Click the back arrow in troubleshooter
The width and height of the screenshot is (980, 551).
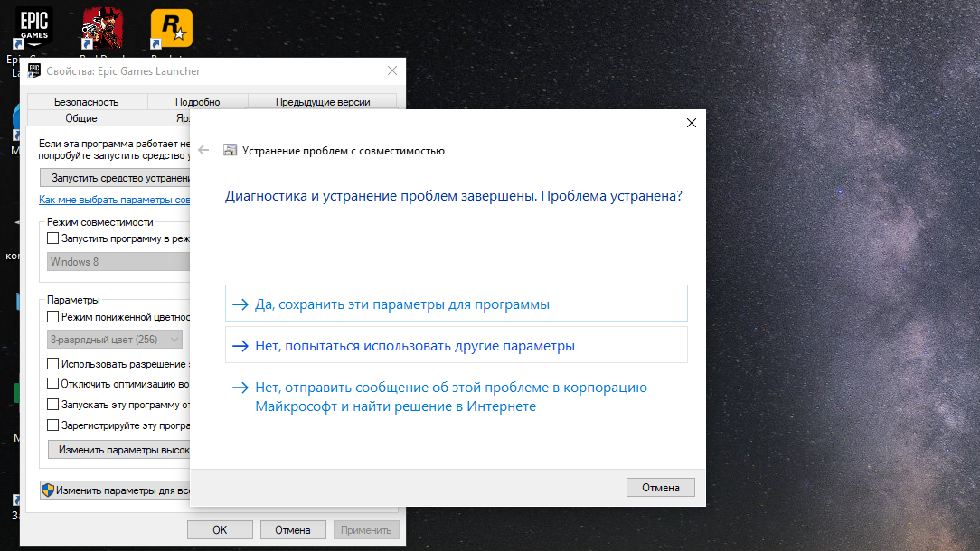click(203, 150)
